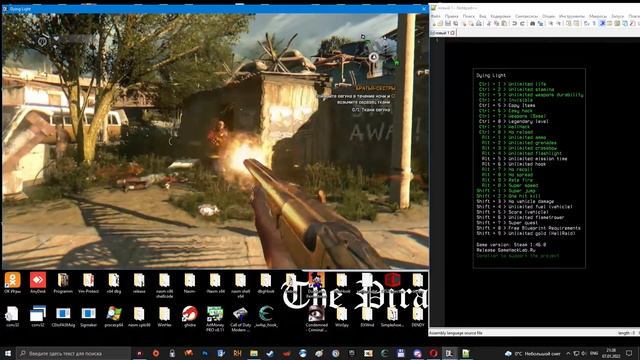Click the Cut scissors icon in Notepad++ toolbar
This screenshot has height=360, width=640.
(489, 24)
